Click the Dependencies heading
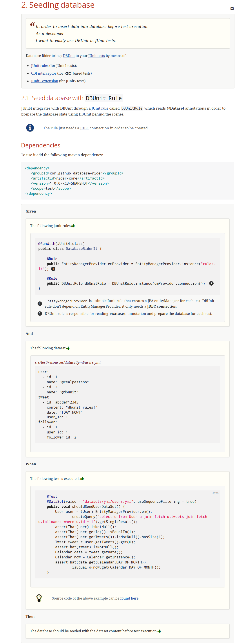The height and width of the screenshot is (644, 236). 41,145
